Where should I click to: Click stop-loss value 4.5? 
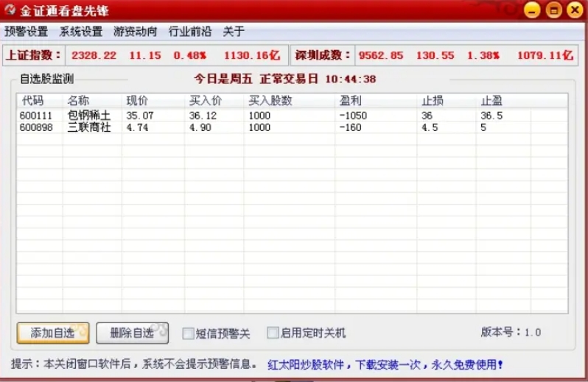(430, 127)
